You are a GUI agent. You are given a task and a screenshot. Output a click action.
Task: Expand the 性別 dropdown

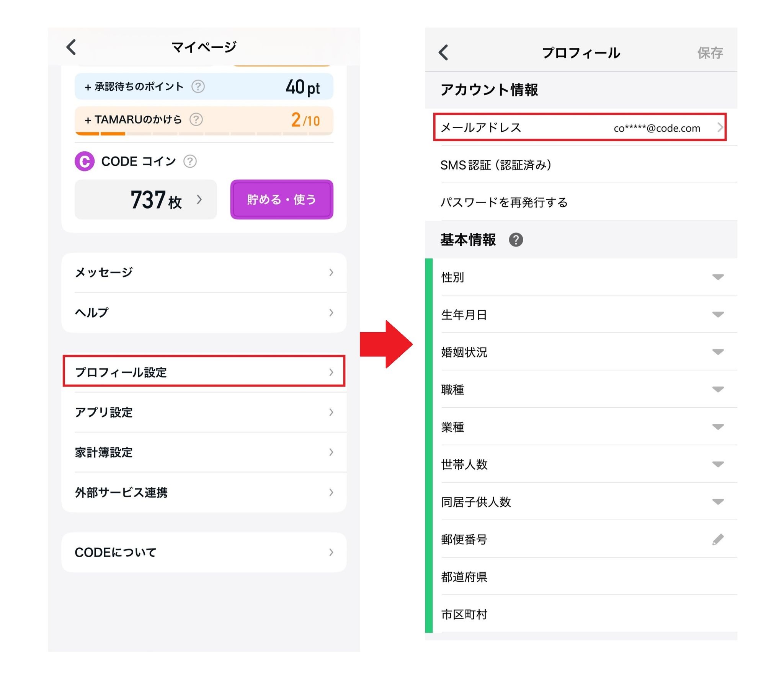pos(718,277)
